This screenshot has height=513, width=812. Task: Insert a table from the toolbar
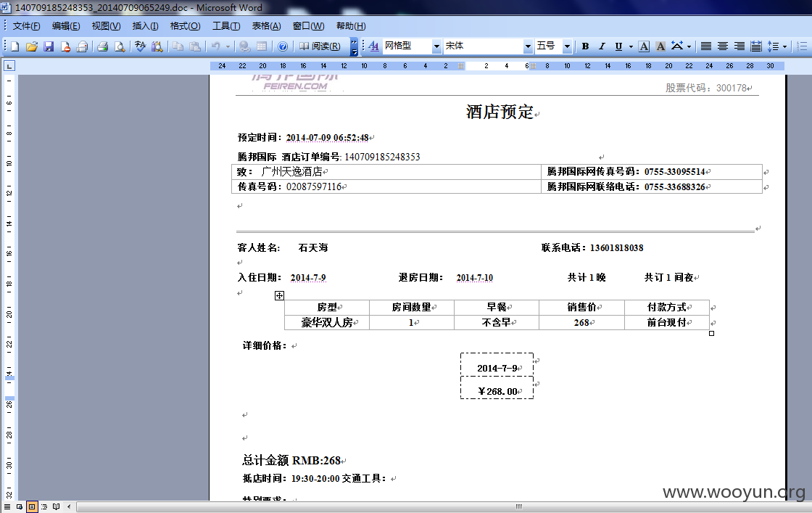(x=262, y=46)
